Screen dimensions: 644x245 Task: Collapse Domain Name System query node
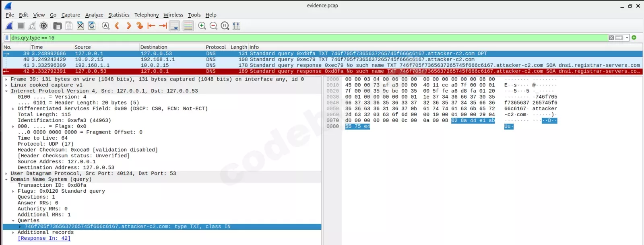(6, 179)
